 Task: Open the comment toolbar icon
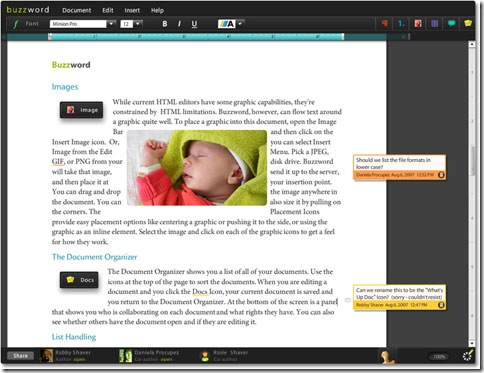pyautogui.click(x=451, y=23)
